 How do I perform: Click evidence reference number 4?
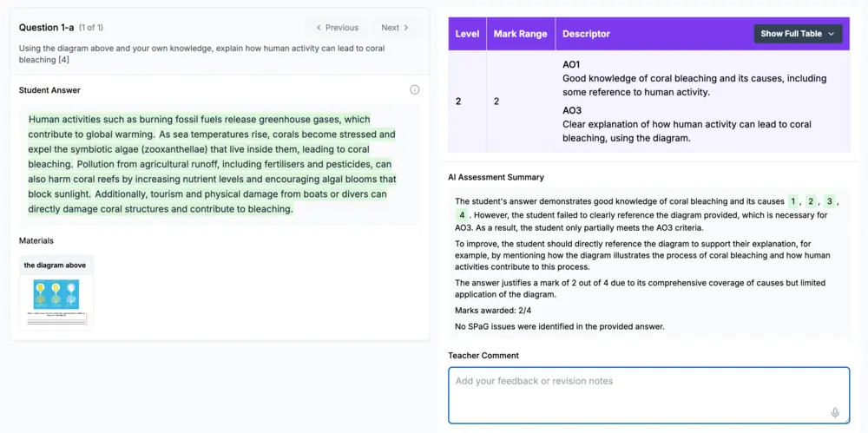[x=462, y=215]
